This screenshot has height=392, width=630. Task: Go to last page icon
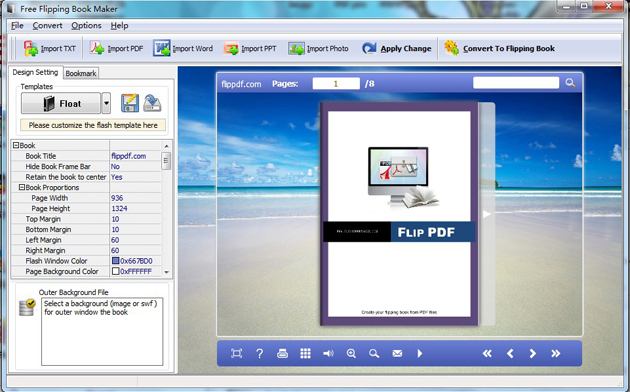(x=556, y=353)
